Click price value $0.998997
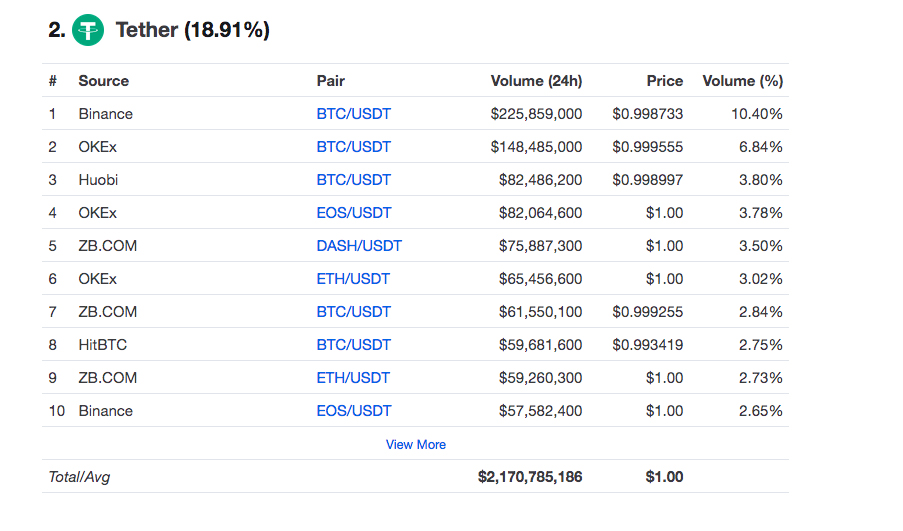The width and height of the screenshot is (903, 531). click(x=648, y=180)
